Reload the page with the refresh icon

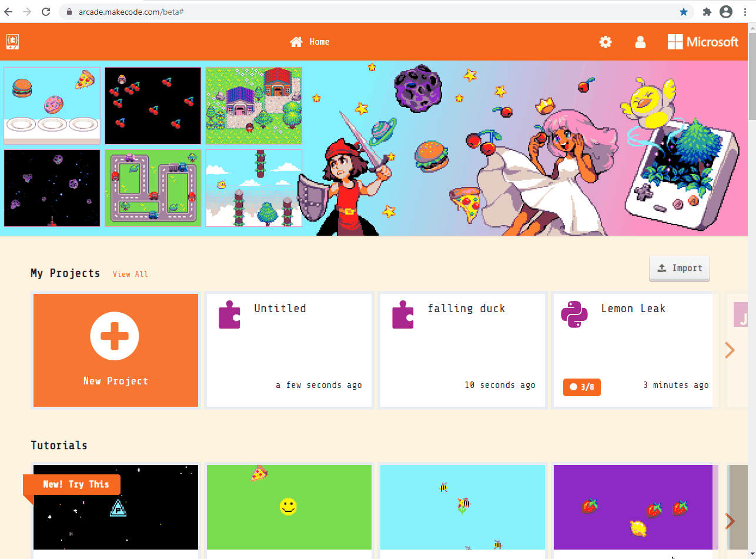click(46, 12)
